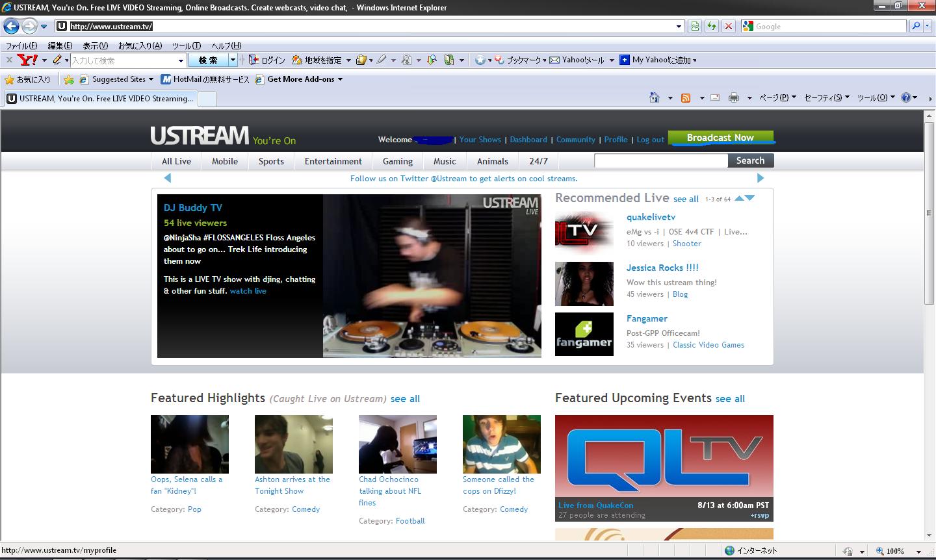Click the Your Shows link
Image resolution: width=936 pixels, height=560 pixels.
tap(480, 140)
